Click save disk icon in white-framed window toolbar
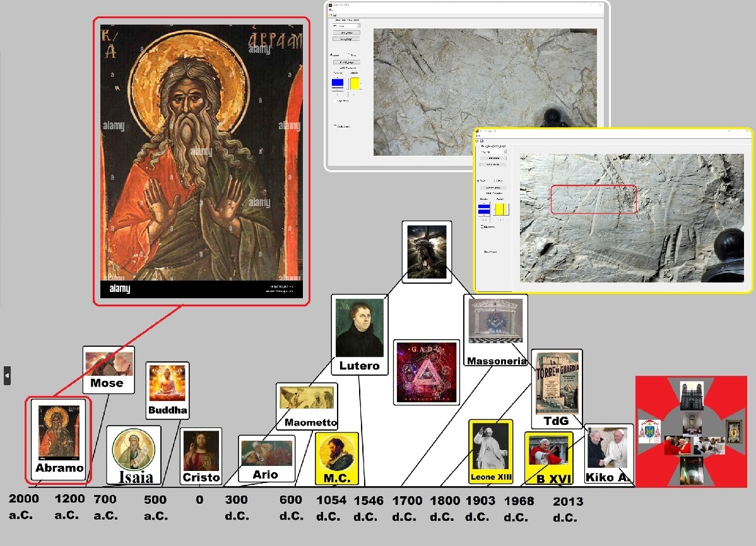The height and width of the screenshot is (546, 756). [334, 15]
